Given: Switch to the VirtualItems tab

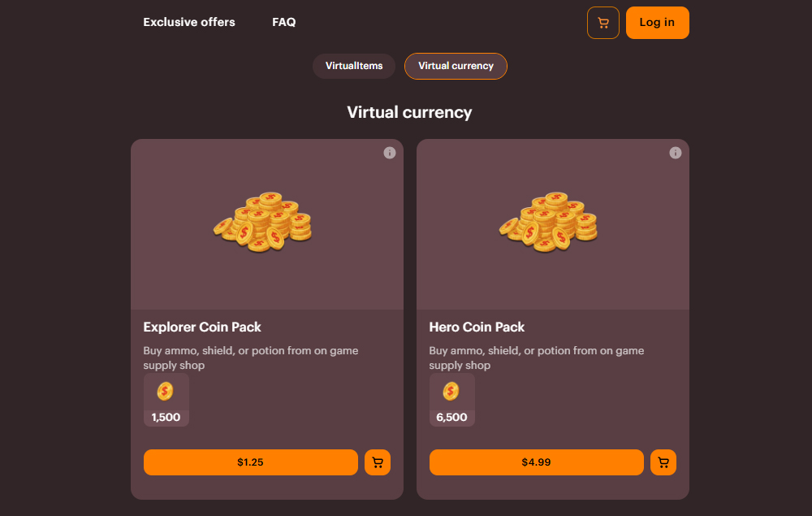Looking at the screenshot, I should pyautogui.click(x=354, y=66).
